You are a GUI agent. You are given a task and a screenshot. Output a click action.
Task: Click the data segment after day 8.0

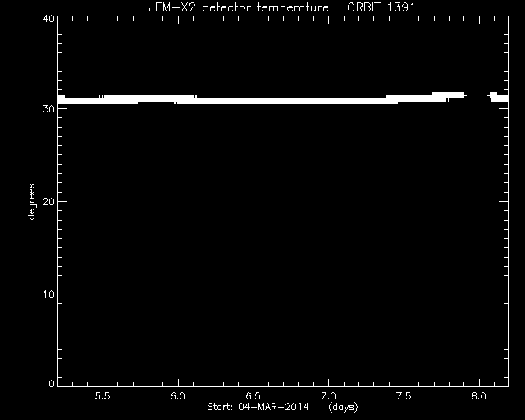click(500, 98)
